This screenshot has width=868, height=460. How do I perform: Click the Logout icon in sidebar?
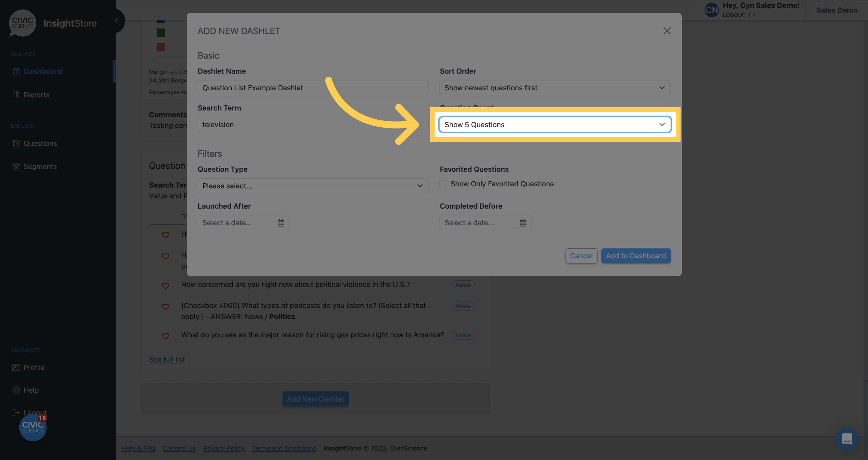tap(16, 412)
